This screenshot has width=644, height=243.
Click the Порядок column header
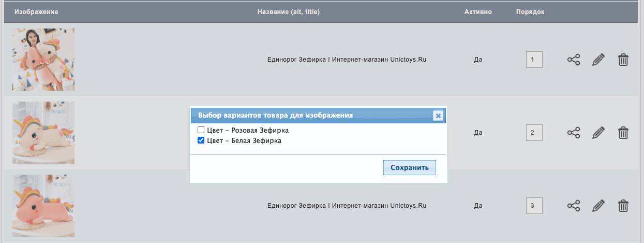point(530,12)
